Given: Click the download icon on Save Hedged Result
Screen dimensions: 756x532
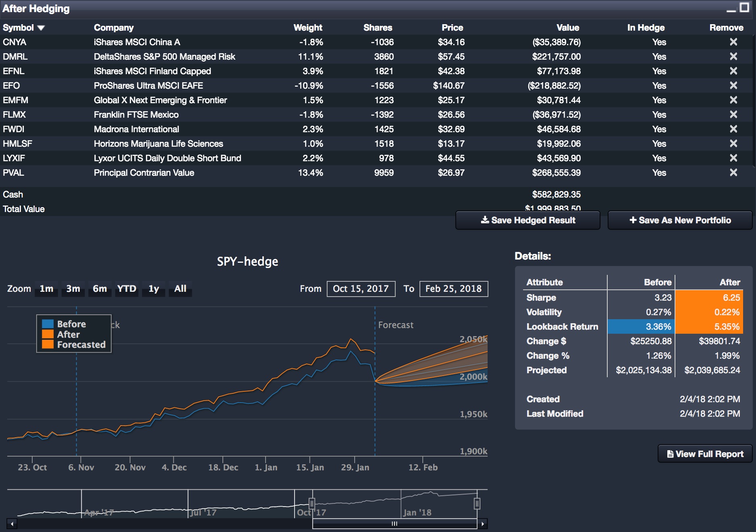Looking at the screenshot, I should coord(486,220).
